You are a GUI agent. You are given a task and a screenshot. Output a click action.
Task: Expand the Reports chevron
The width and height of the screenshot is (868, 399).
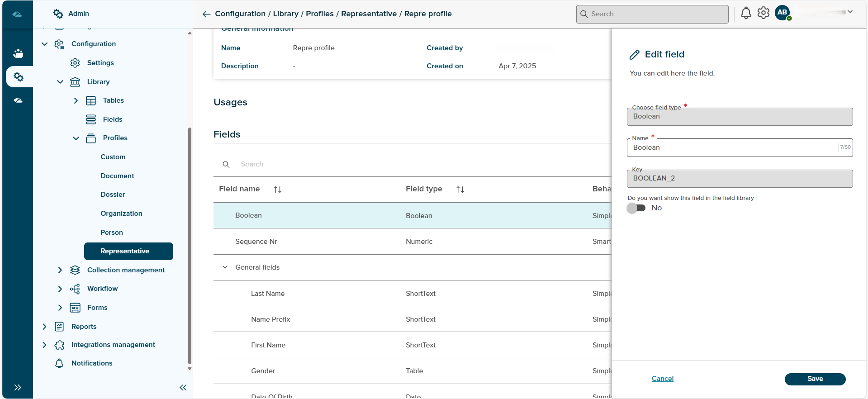coord(44,327)
